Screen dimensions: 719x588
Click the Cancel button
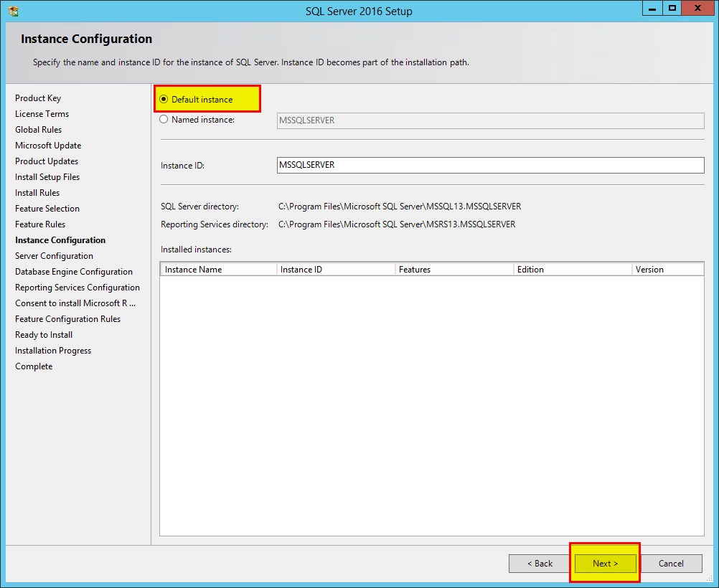(x=670, y=563)
